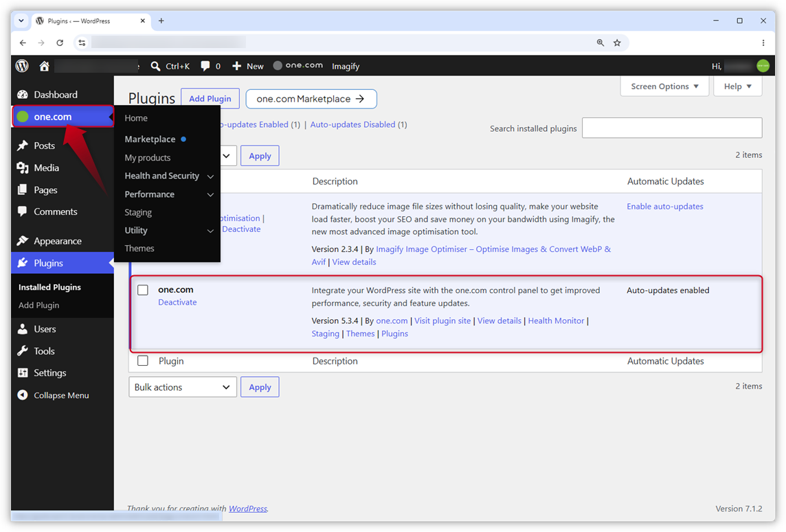Open Installed Plugins submenu item
The width and height of the screenshot is (786, 532).
tap(49, 287)
